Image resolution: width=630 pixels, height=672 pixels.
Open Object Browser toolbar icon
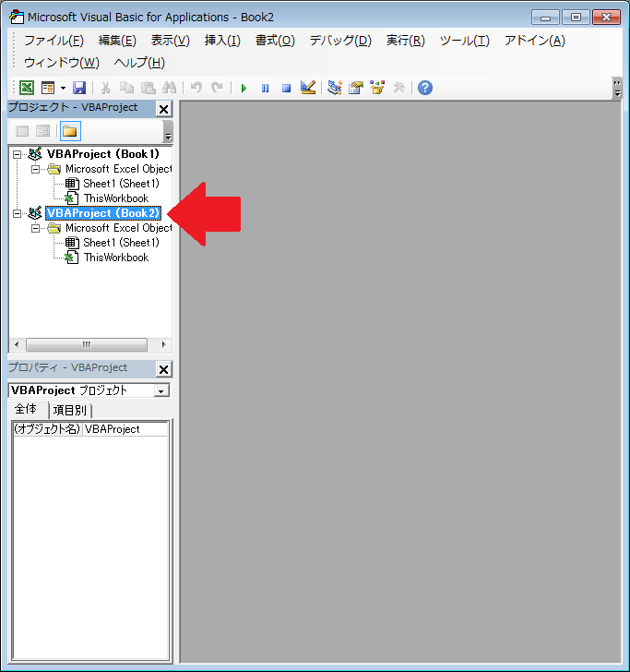tap(377, 88)
